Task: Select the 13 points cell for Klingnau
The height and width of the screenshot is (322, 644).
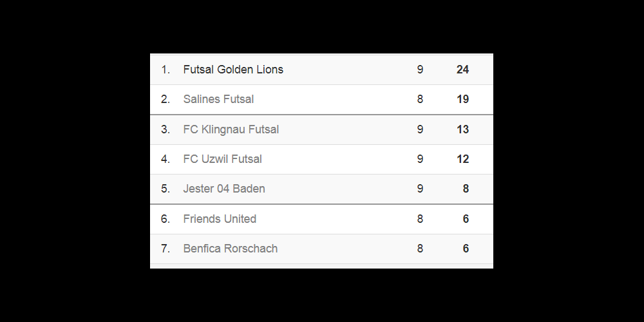Action: pyautogui.click(x=462, y=129)
